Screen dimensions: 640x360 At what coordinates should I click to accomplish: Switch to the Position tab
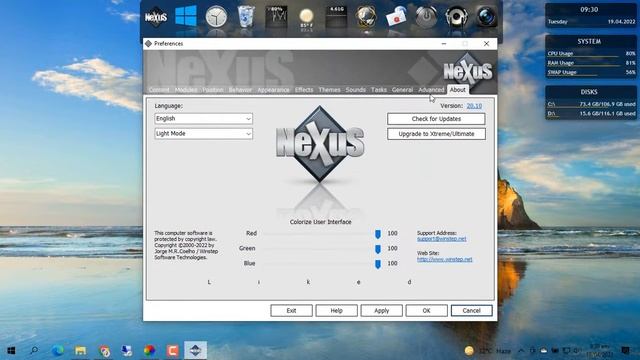(x=213, y=90)
